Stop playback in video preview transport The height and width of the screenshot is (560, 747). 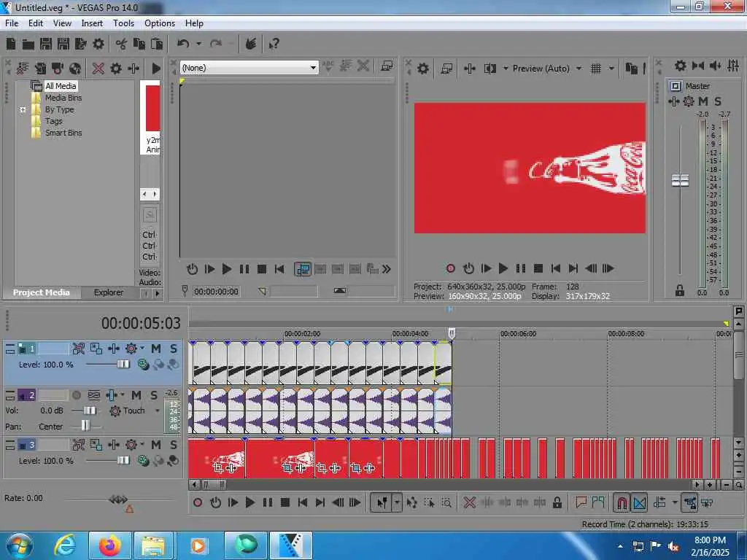tap(538, 268)
